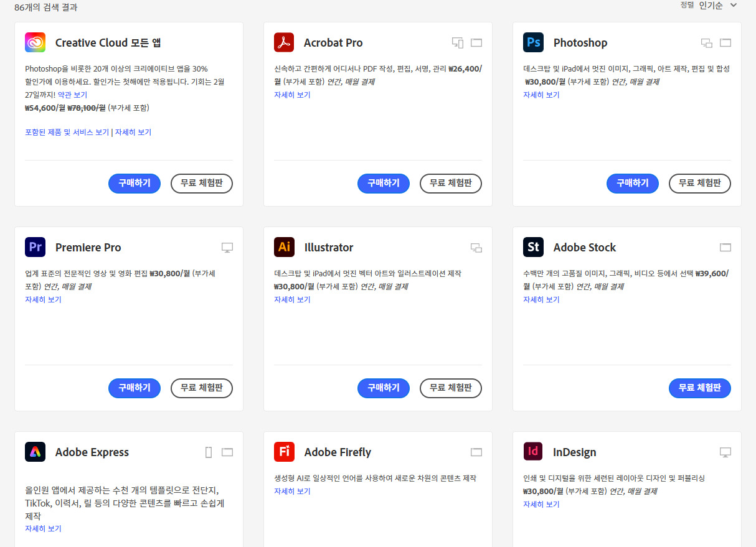Open 자세히 보기 link under InDesign
The height and width of the screenshot is (547, 756).
541,505
